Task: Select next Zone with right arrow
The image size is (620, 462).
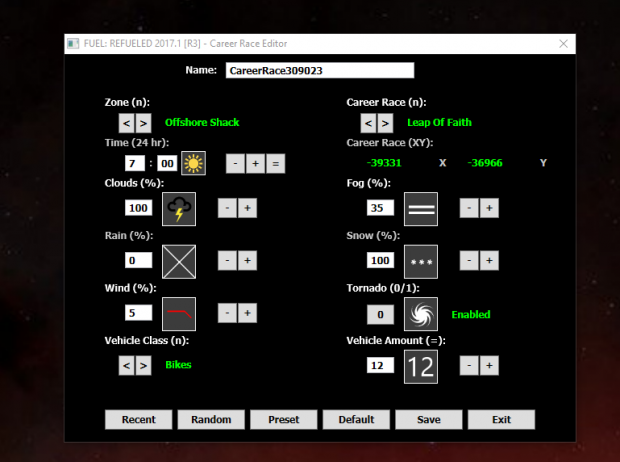Action: tap(143, 123)
